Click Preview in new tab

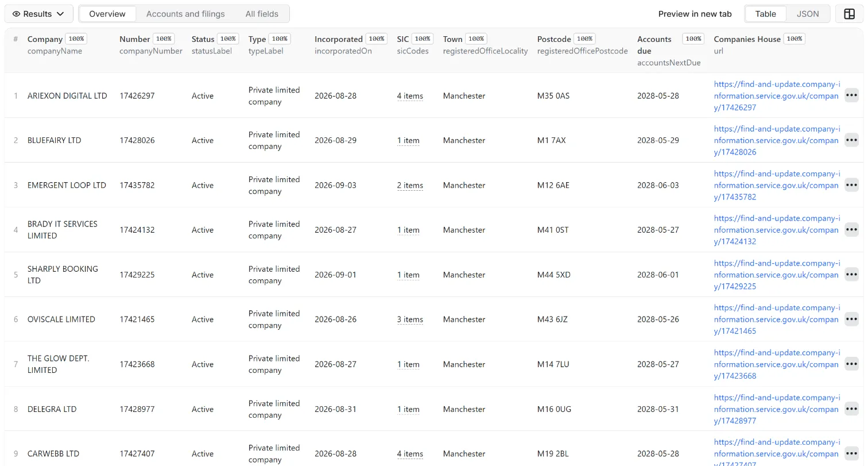695,14
